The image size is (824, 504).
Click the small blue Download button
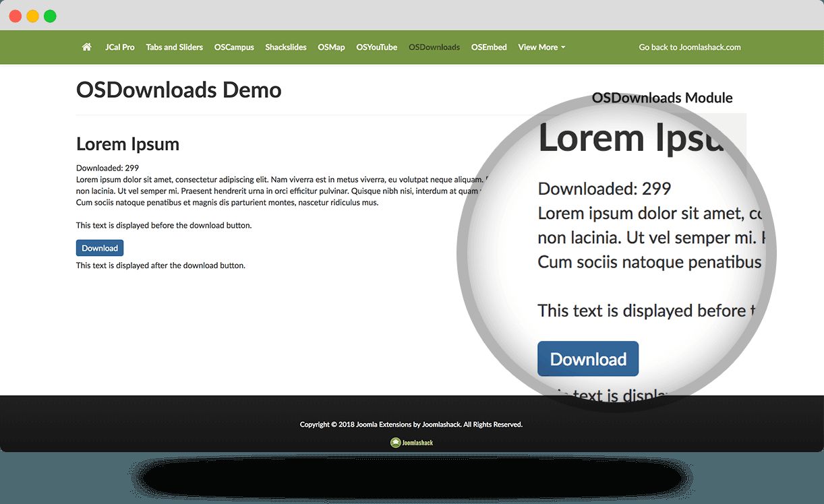point(100,248)
